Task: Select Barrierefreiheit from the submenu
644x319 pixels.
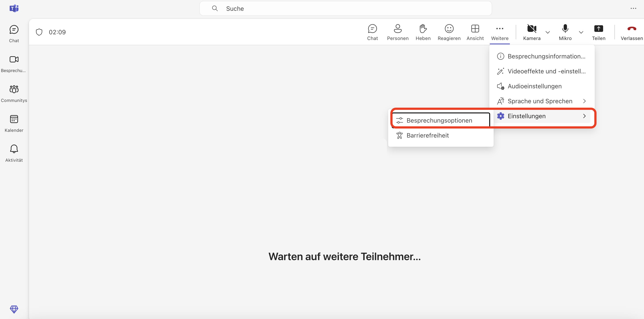Action: [428, 135]
